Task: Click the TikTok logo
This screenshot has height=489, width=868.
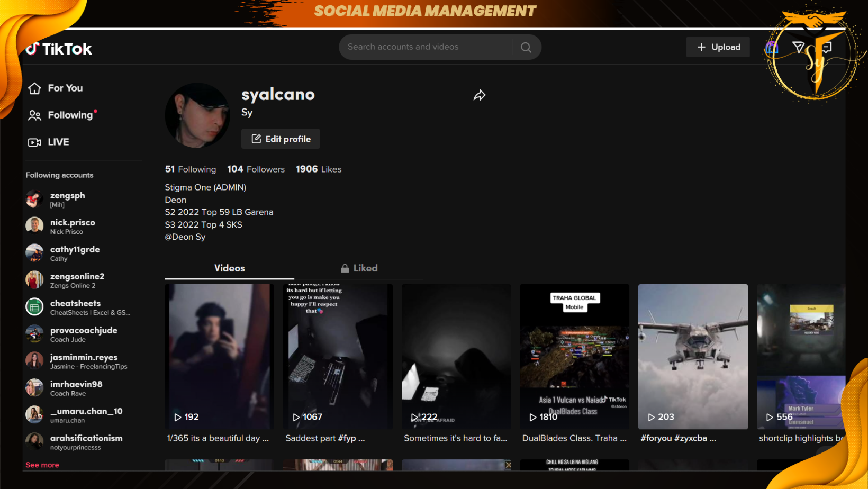Action: coord(59,49)
